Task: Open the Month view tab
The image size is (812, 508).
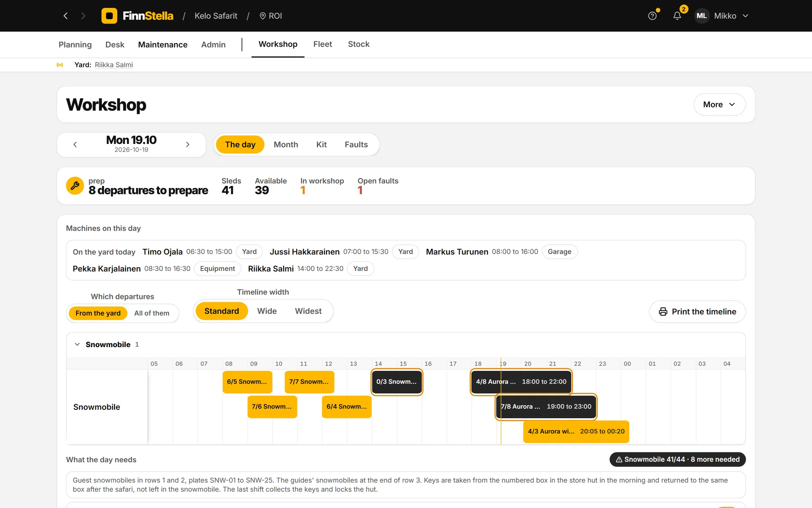Action: (286, 144)
